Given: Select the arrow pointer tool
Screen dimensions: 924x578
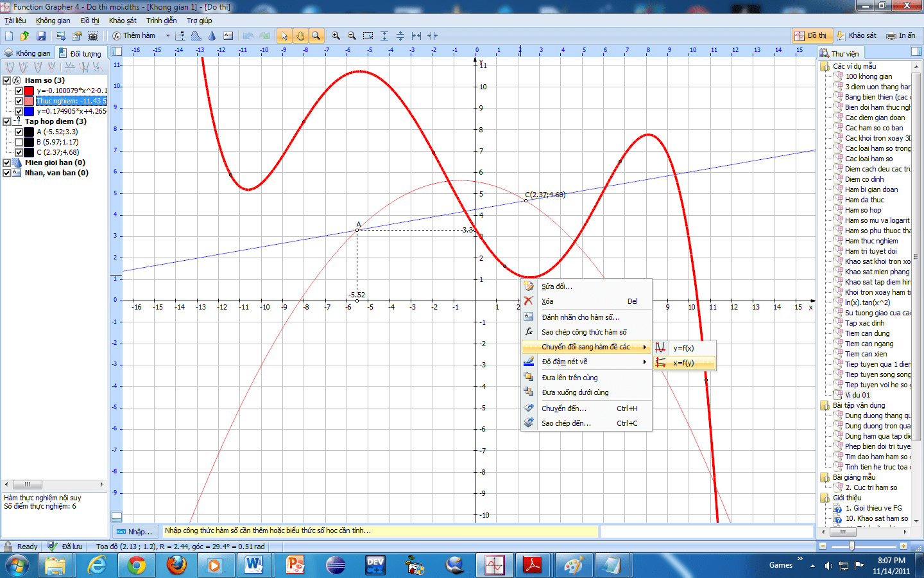Looking at the screenshot, I should click(284, 36).
